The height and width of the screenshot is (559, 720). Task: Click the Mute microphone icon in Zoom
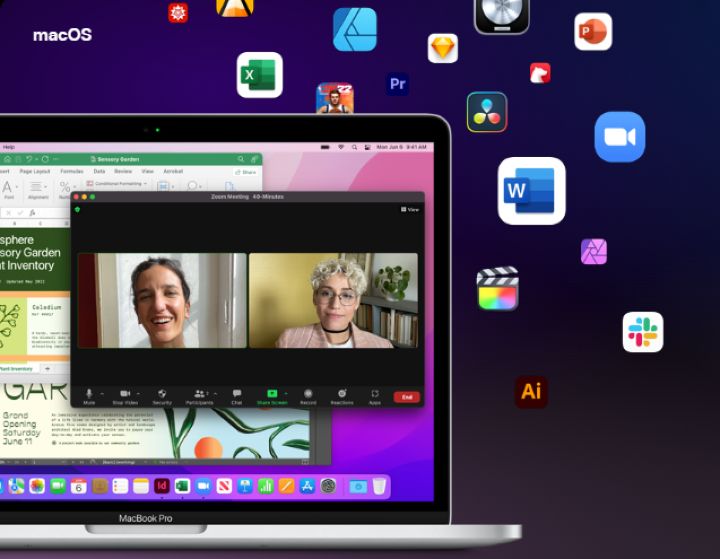click(89, 394)
